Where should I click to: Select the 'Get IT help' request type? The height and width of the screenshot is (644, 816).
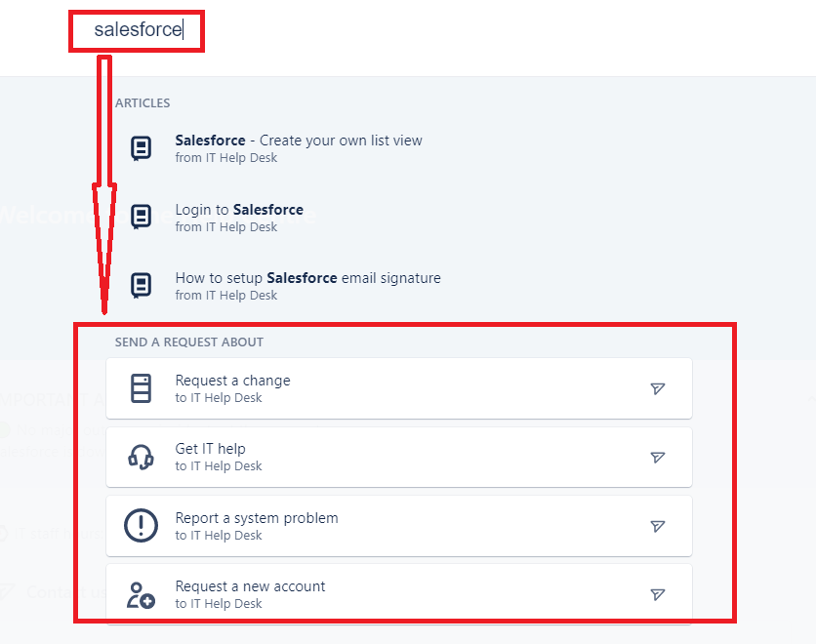pos(398,457)
